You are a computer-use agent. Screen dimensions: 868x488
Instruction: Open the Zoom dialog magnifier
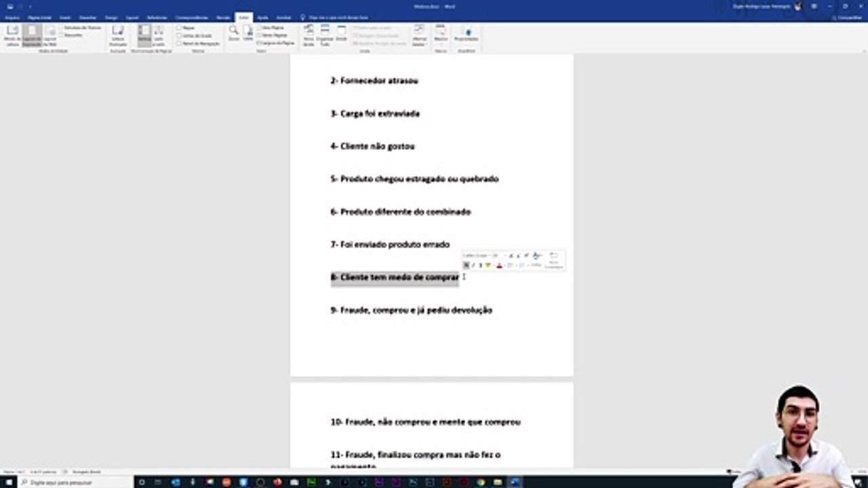(x=233, y=34)
